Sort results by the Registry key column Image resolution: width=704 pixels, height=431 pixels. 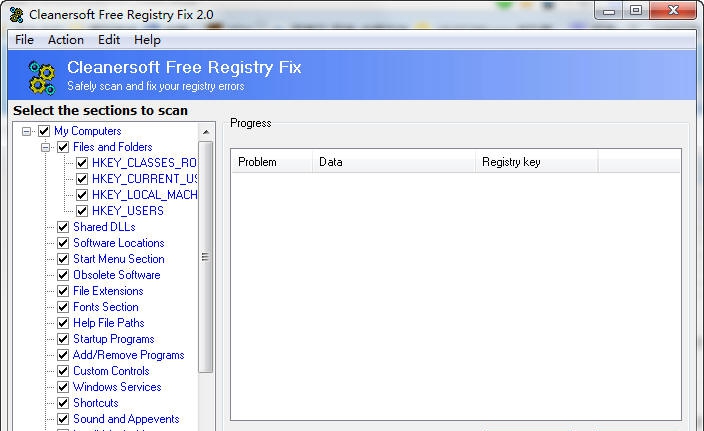coord(537,162)
